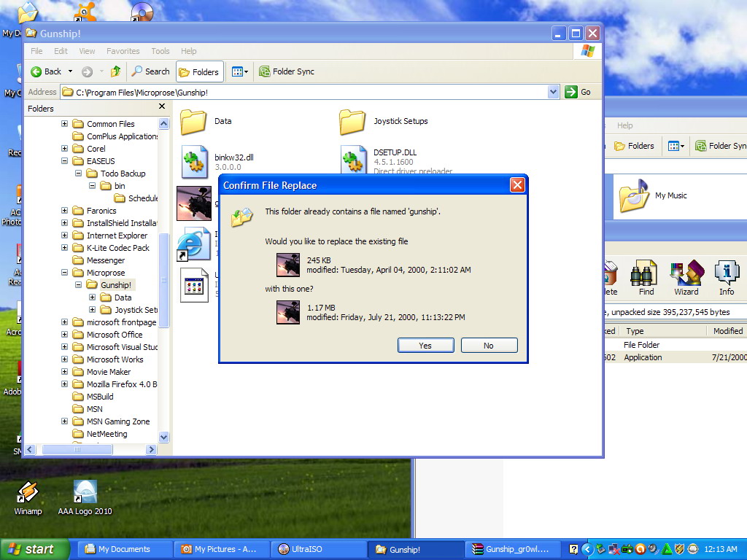Screen dimensions: 747x560
Task: Select the K-Lite Codec Pack folder in tree
Action: (x=117, y=248)
